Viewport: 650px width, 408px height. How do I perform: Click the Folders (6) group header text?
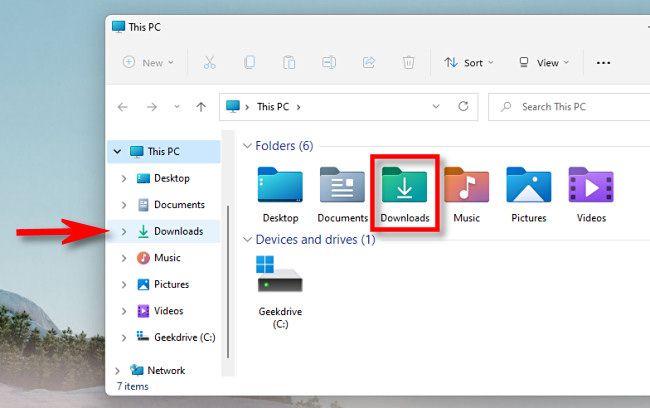[x=284, y=146]
